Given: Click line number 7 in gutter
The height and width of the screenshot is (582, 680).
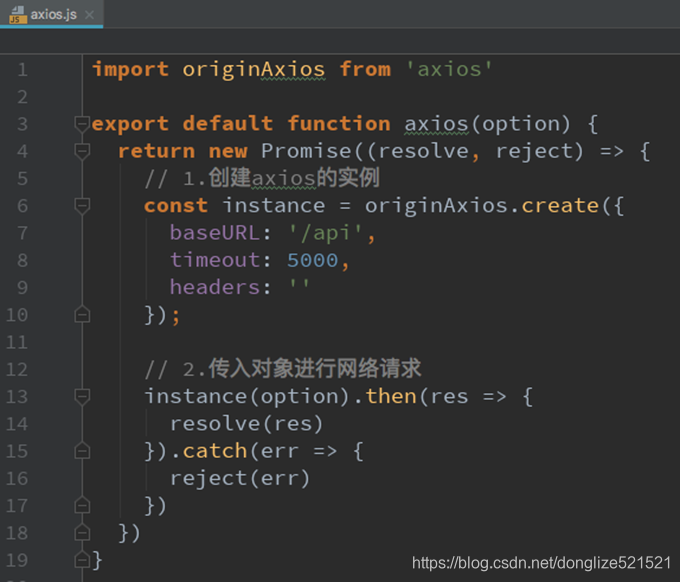Looking at the screenshot, I should coord(23,233).
